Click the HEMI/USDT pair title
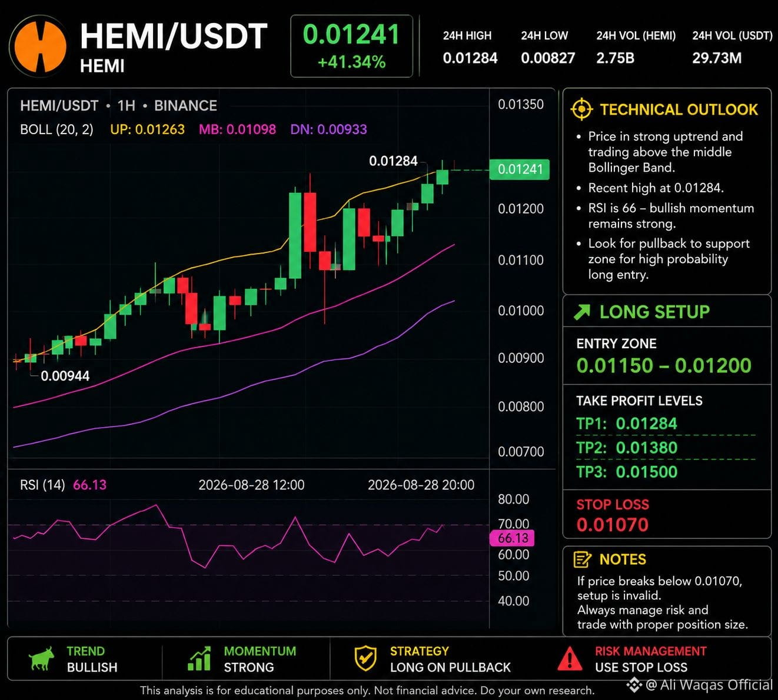 coord(174,36)
